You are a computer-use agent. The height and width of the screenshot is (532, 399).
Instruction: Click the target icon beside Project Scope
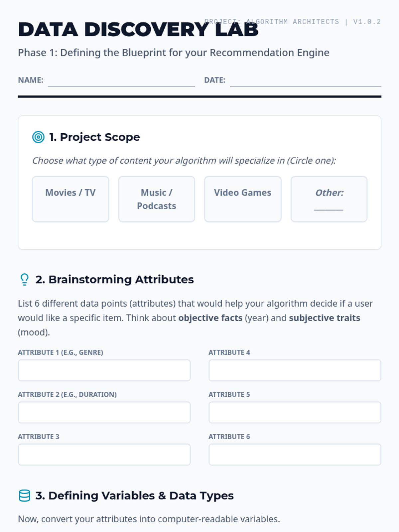click(38, 137)
